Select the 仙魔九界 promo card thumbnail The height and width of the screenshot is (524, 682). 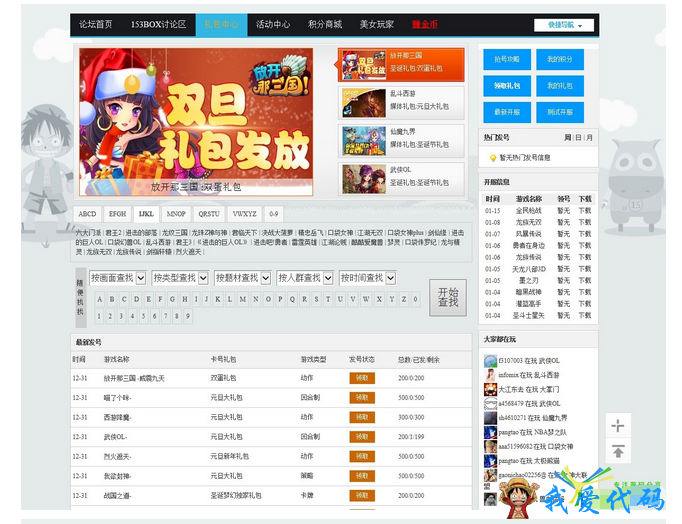[364, 141]
